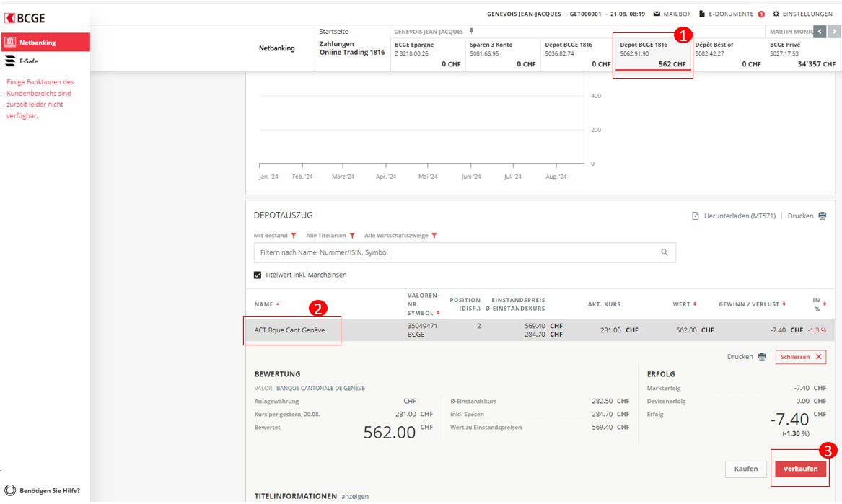Sort the table by the NAME column
This screenshot has height=504, width=842.
(x=267, y=304)
